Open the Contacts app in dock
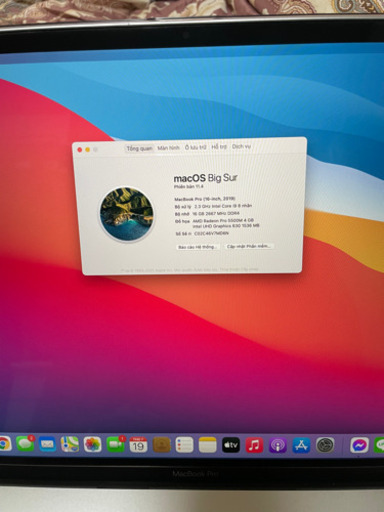Viewport: 384px width, 512px height. [162, 445]
